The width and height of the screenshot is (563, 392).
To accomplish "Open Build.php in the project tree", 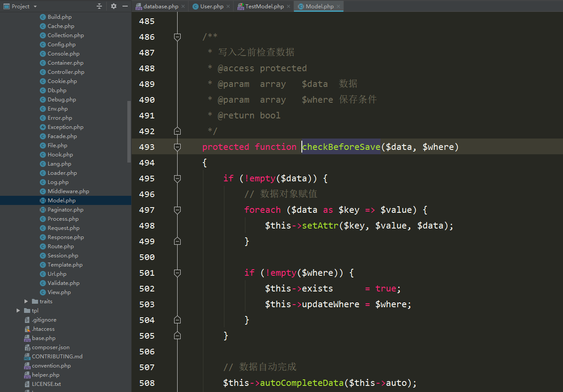I will point(59,17).
